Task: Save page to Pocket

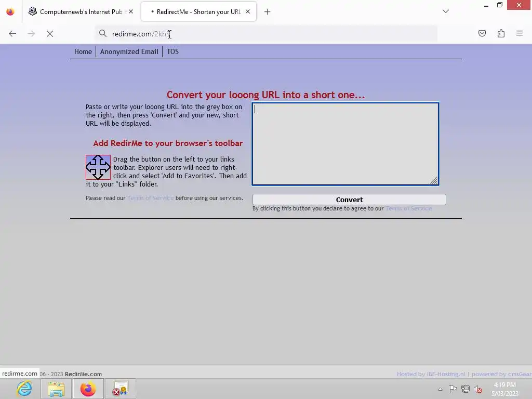Action: [482, 33]
